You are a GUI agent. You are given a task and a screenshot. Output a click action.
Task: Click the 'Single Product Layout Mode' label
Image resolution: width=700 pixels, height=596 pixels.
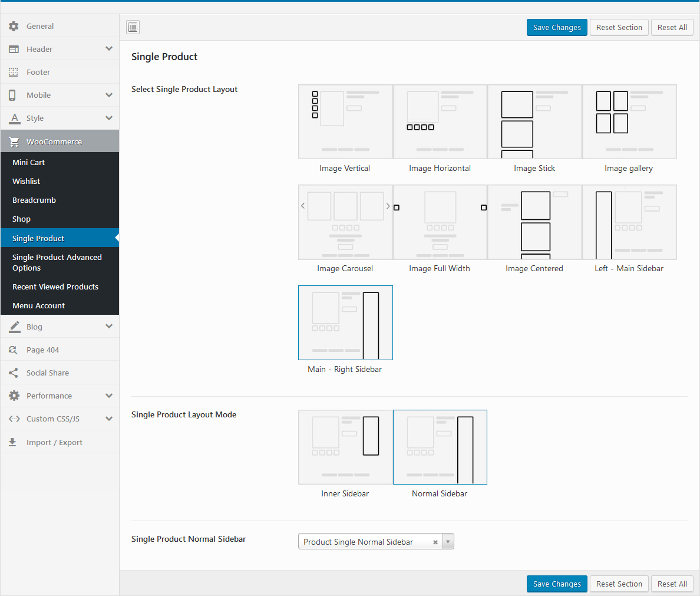click(x=184, y=414)
